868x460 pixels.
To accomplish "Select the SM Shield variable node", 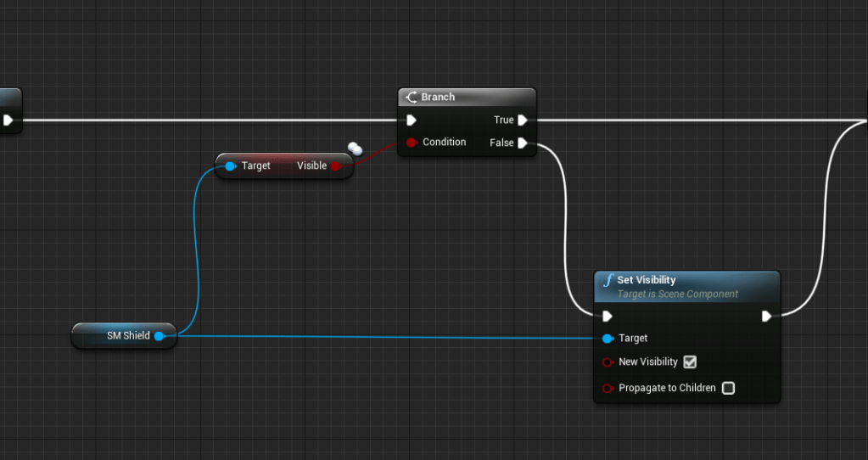I will (123, 336).
